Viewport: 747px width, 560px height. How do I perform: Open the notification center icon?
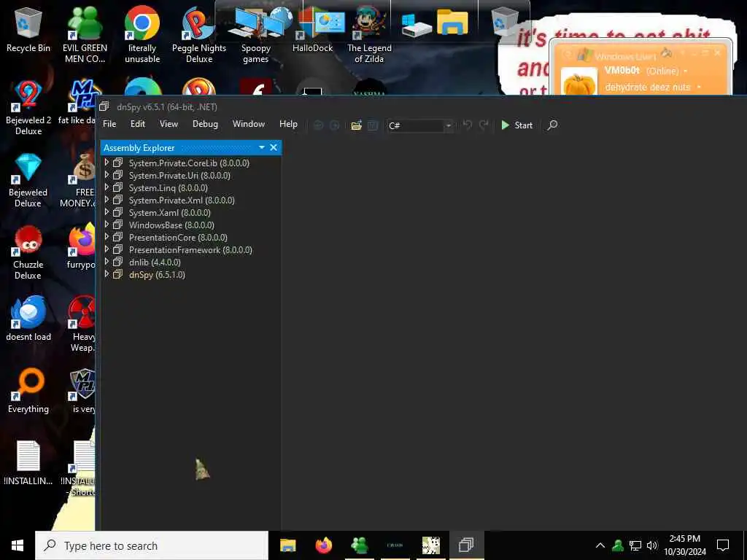pyautogui.click(x=723, y=545)
